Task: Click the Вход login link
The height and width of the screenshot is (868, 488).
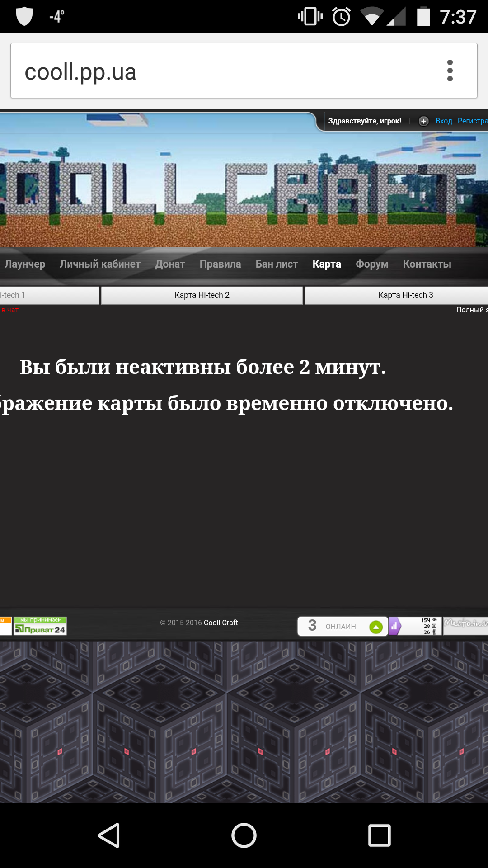Action: (x=443, y=121)
